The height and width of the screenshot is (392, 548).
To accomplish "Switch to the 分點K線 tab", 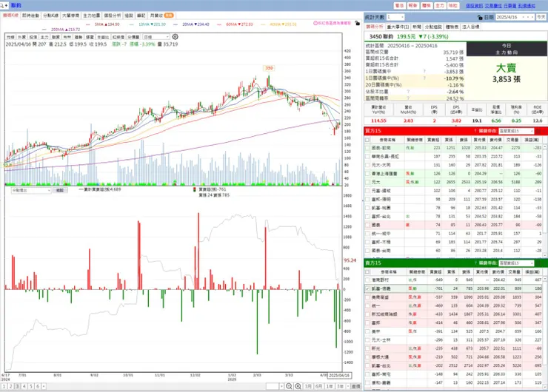I will (50, 16).
